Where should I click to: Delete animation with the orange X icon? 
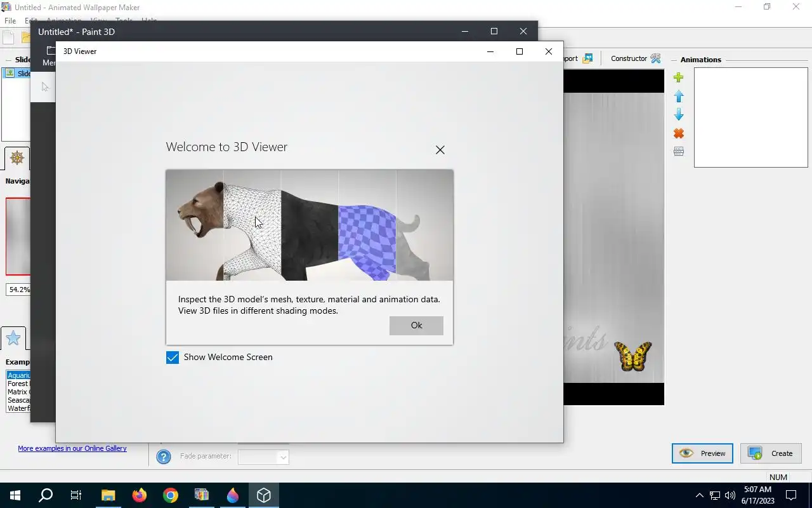click(x=679, y=133)
